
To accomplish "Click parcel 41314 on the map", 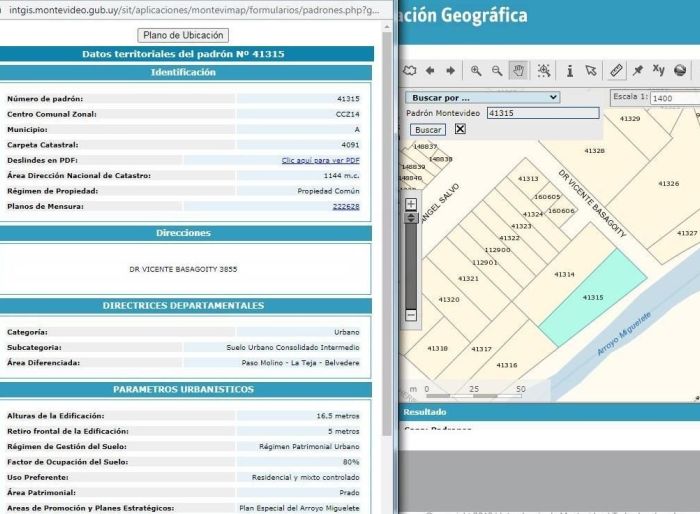I will 564,274.
